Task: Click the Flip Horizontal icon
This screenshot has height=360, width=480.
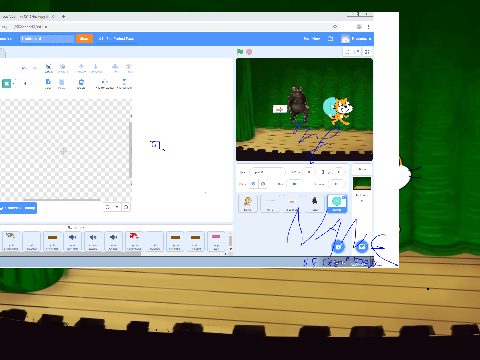Action: (105, 84)
